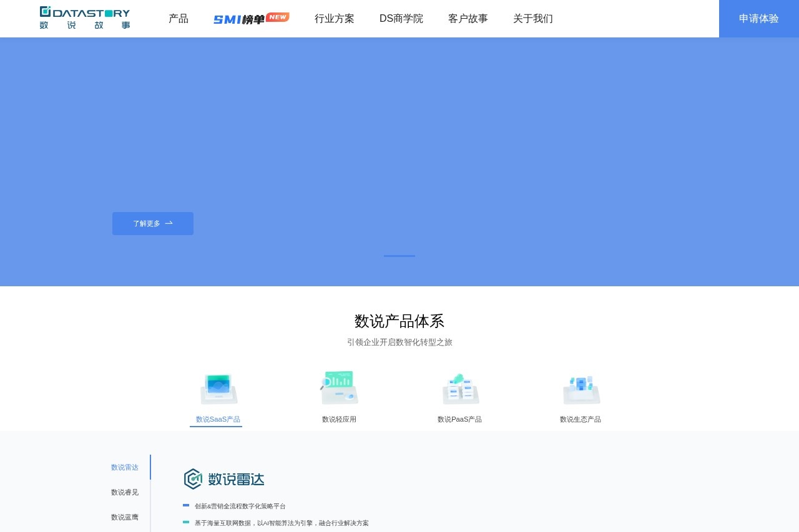Click the 申请体验 button
Image resolution: width=799 pixels, height=532 pixels.
click(758, 19)
